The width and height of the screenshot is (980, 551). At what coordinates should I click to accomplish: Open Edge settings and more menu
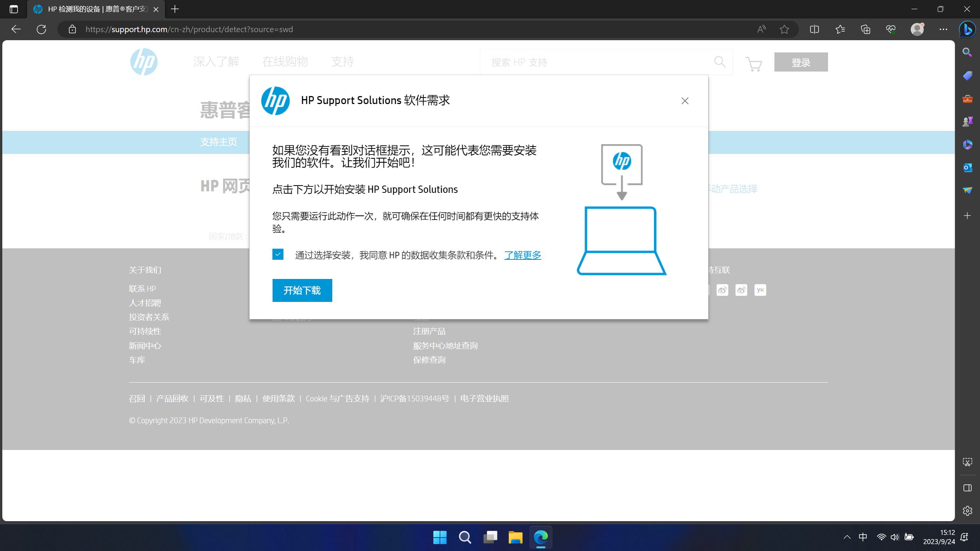[943, 29]
